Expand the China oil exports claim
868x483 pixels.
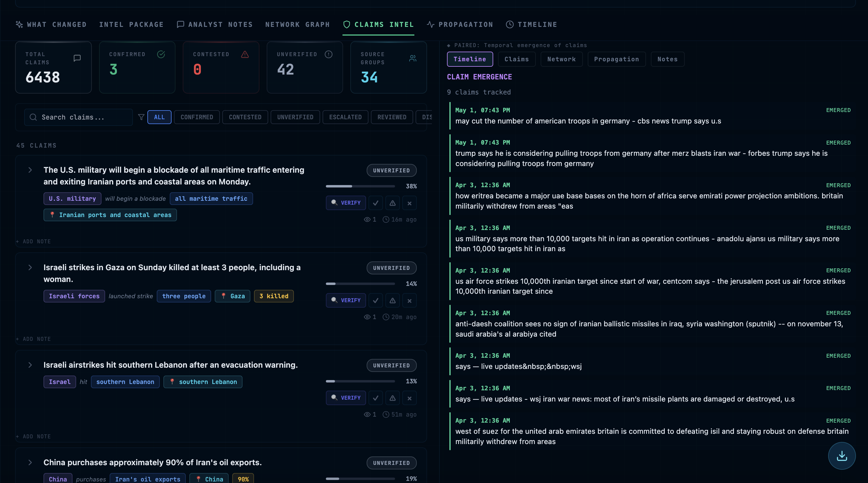click(30, 462)
